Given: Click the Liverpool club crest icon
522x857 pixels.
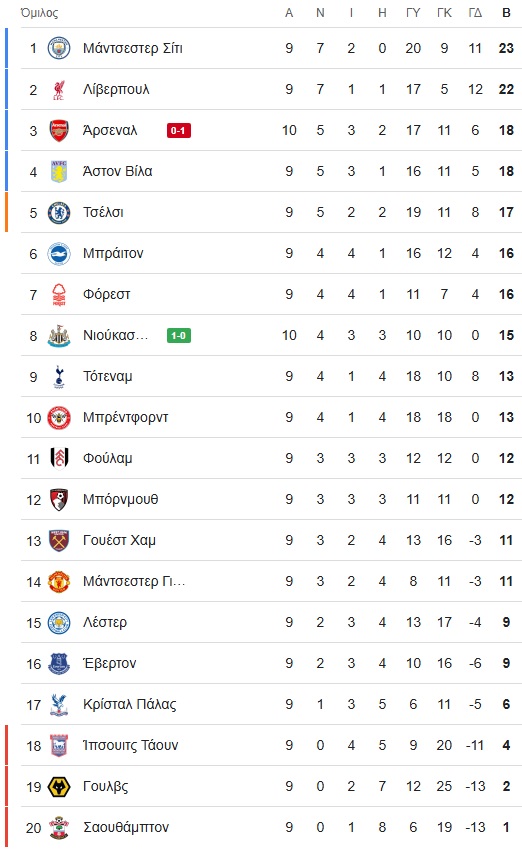Looking at the screenshot, I should [x=59, y=89].
